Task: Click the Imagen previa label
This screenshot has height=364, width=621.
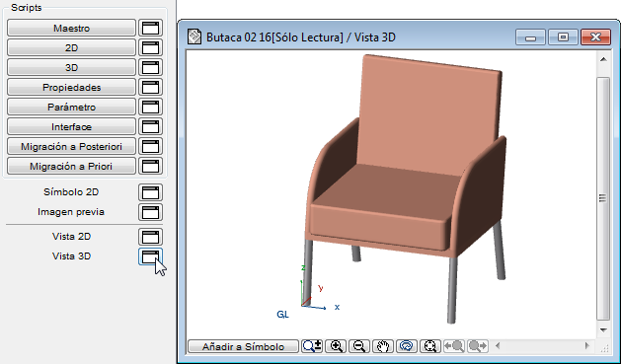Action: pos(71,212)
